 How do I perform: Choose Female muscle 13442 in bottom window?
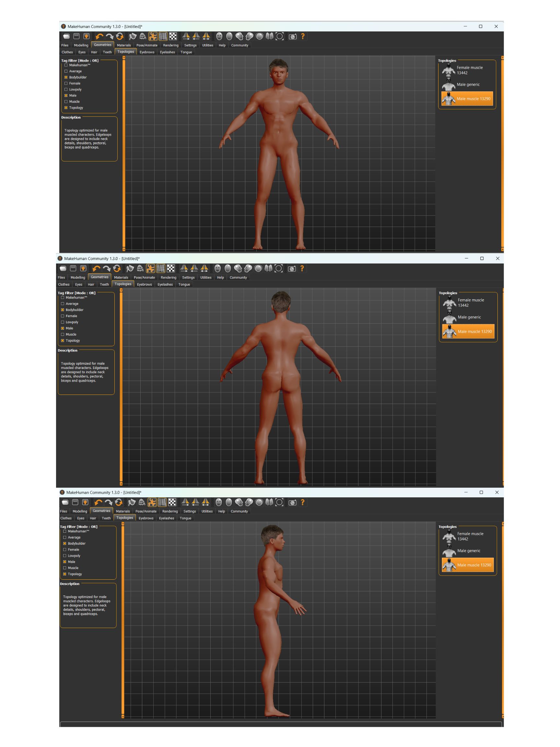tap(470, 536)
